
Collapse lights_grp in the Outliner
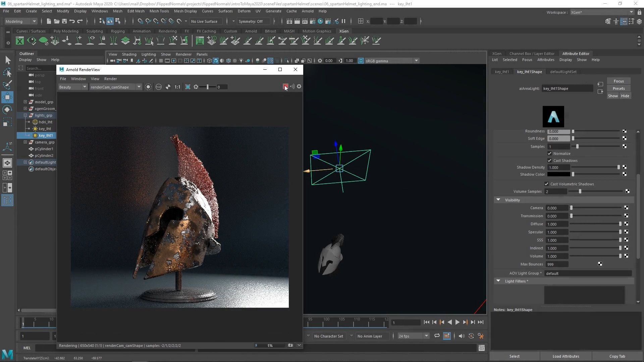tap(25, 115)
